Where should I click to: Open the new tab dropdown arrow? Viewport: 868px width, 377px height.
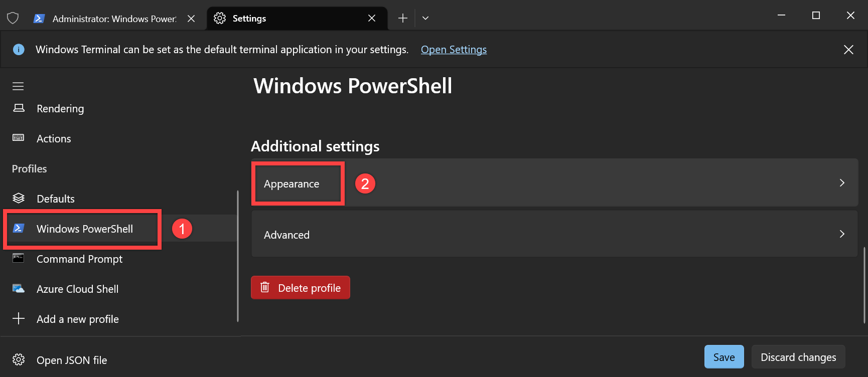[425, 18]
